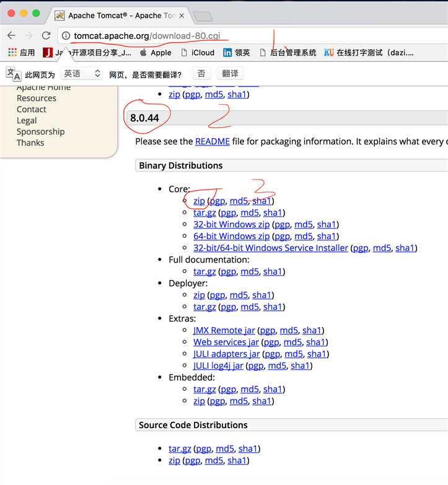The height and width of the screenshot is (485, 448).
Task: Click the 8.0.44 version heading
Action: point(144,118)
